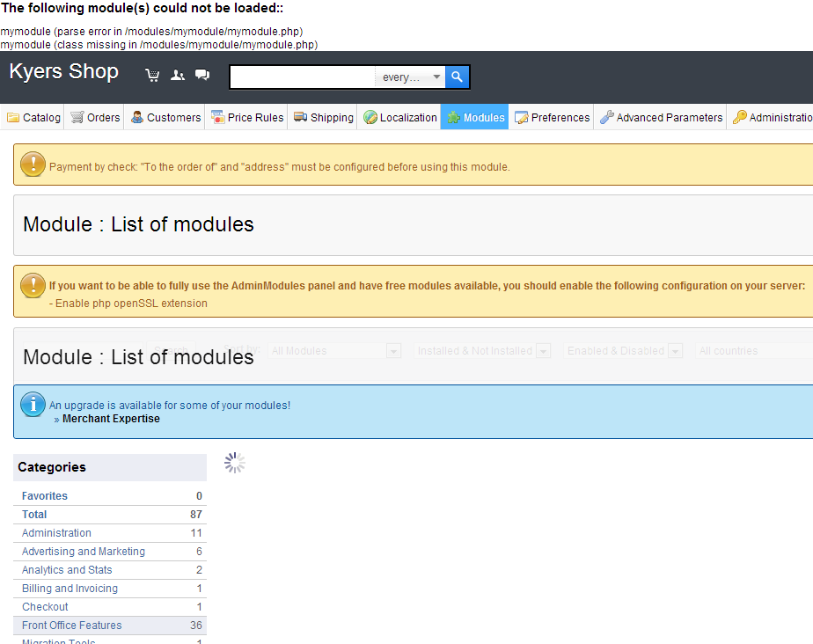Filter modules by Favorites category
This screenshot has height=644, width=813.
click(x=45, y=495)
